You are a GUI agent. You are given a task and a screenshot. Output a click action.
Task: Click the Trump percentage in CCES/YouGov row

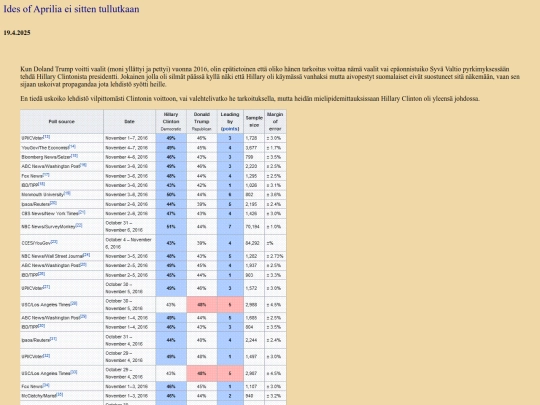201,243
